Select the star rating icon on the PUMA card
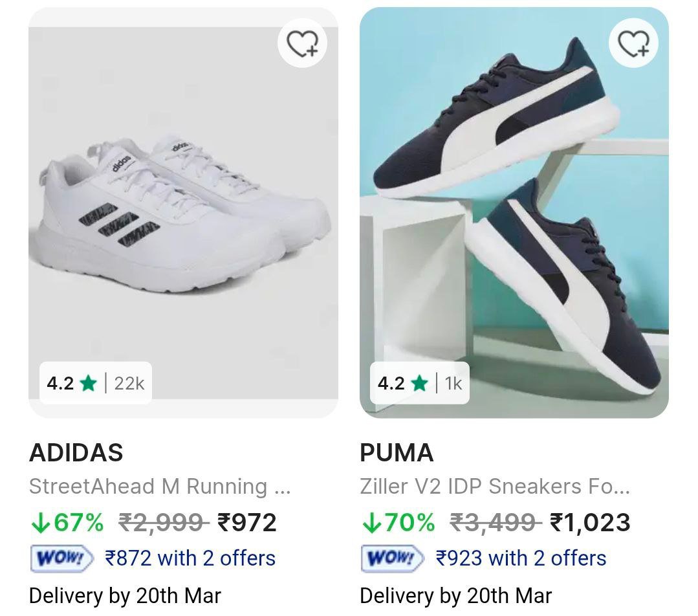 click(x=419, y=384)
